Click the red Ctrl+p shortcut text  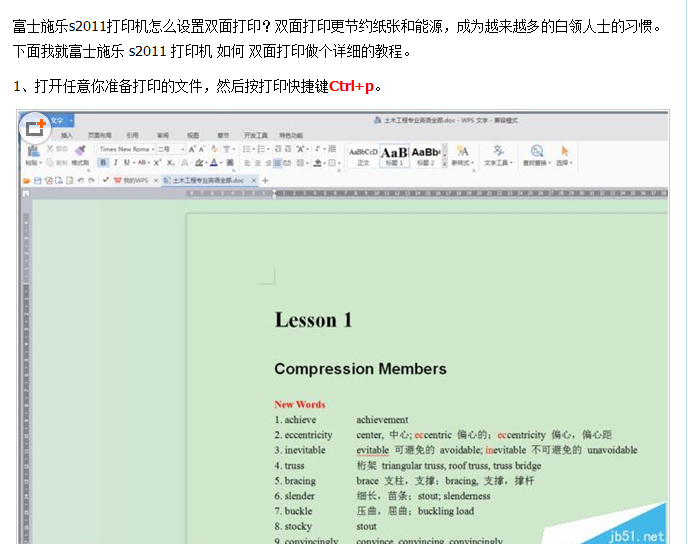[351, 86]
